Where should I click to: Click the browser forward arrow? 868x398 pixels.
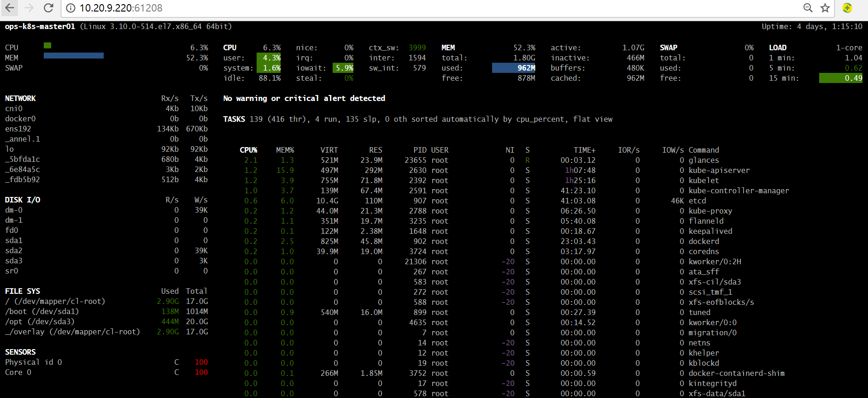click(x=29, y=8)
